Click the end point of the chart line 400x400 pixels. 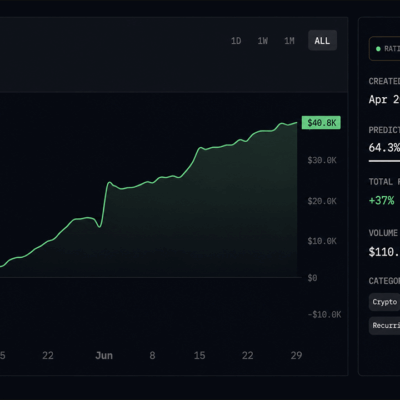pyautogui.click(x=297, y=123)
